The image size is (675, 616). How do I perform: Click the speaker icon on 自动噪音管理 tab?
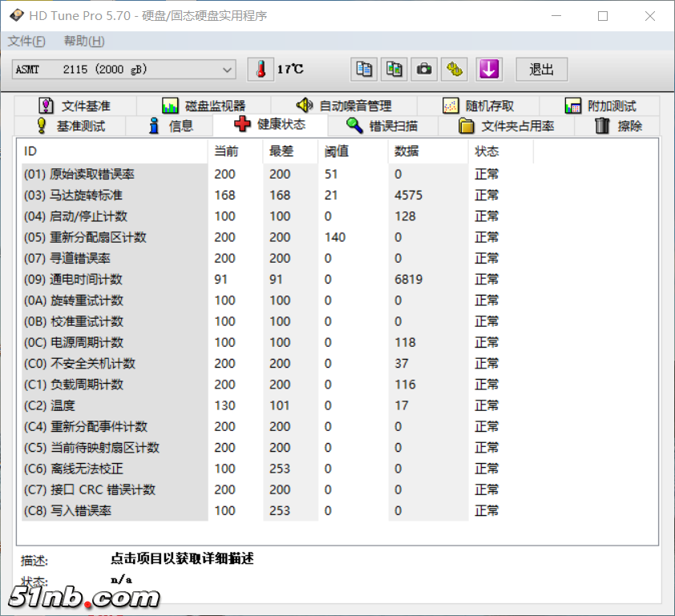coord(304,105)
